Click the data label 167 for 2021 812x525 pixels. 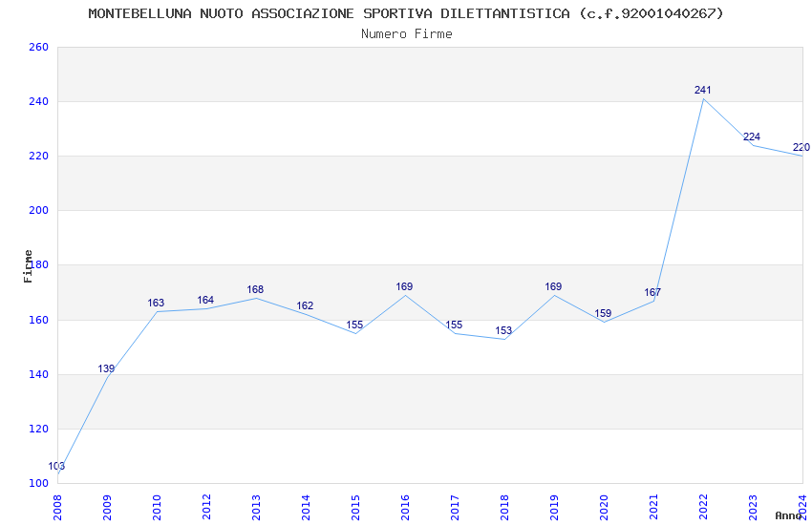652,293
